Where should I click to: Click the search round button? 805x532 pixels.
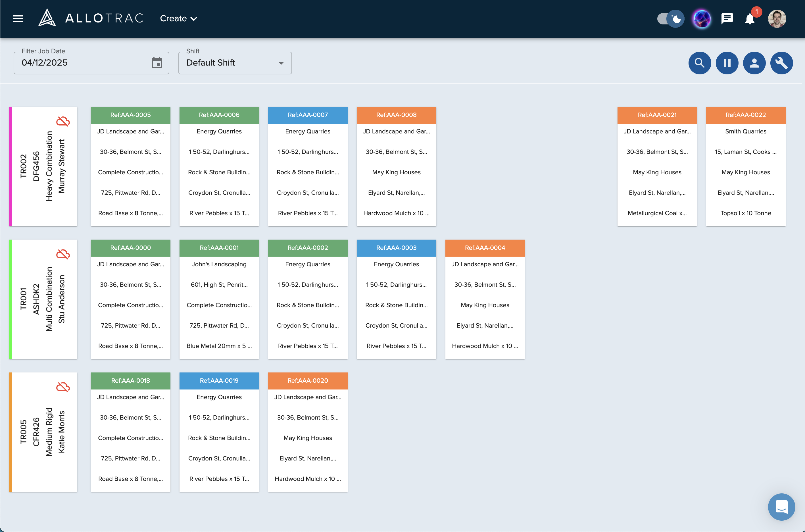click(x=699, y=63)
